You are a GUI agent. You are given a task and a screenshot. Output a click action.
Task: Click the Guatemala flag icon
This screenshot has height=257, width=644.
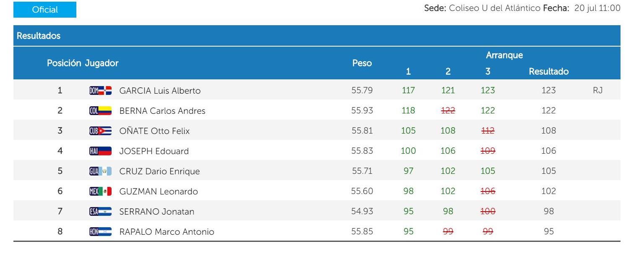pyautogui.click(x=101, y=171)
